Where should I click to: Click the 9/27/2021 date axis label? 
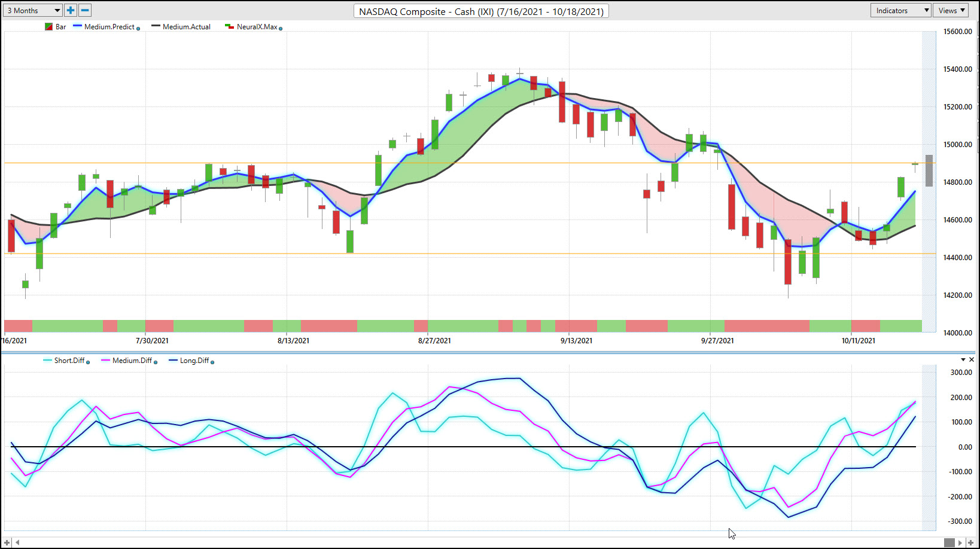(717, 341)
